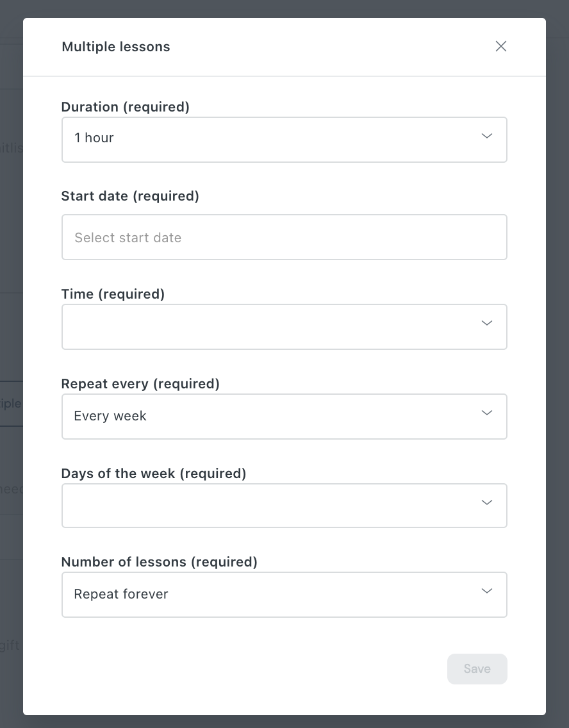Click the Multiple lessons dialog title

point(116,47)
